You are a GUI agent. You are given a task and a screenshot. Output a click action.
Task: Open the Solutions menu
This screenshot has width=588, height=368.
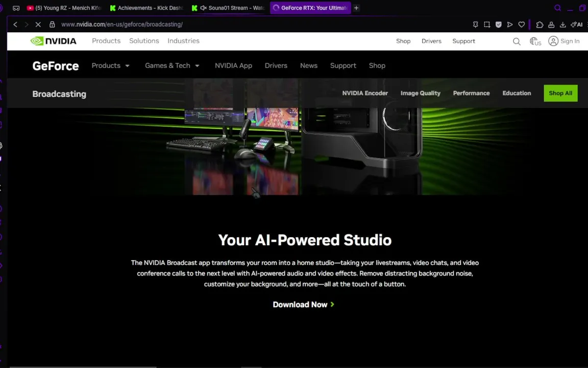tap(144, 41)
